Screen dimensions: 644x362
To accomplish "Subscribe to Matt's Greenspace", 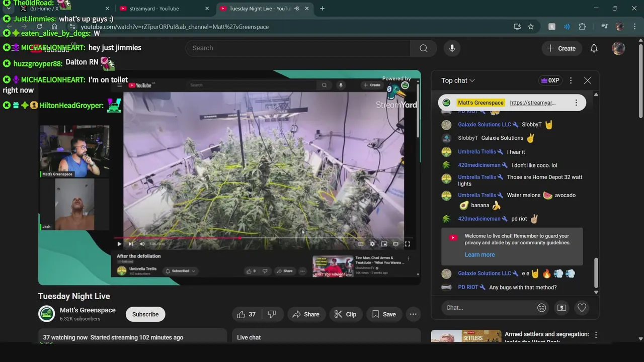I will click(145, 314).
